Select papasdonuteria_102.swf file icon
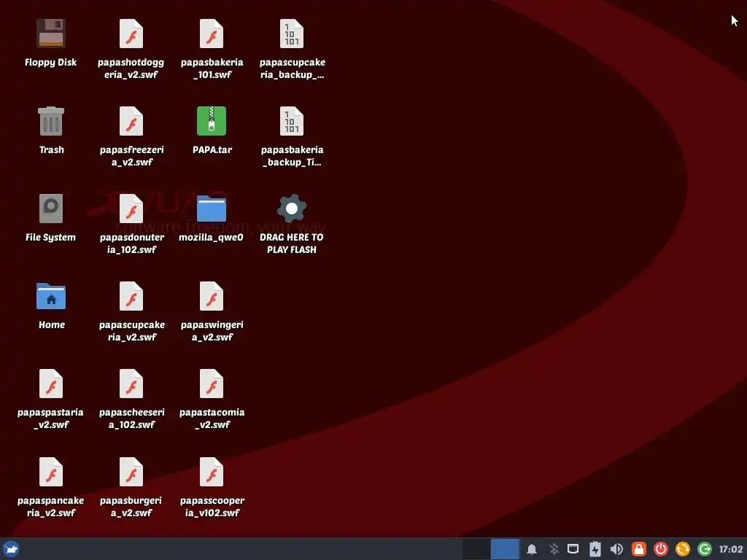Viewport: 747px width, 560px height. click(131, 209)
